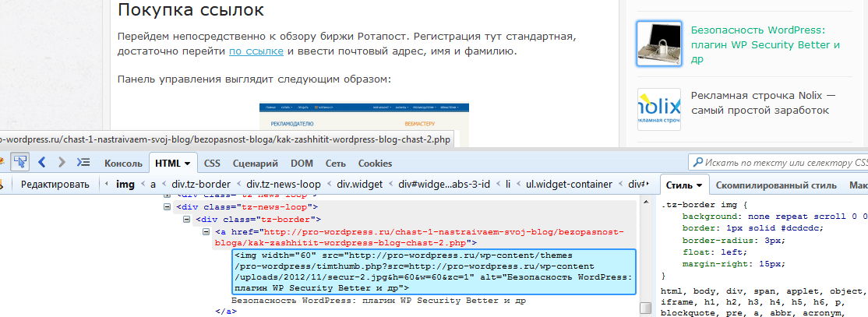Viewport: 868px width, 317px height.
Task: Activate the Firebug element inspector icon
Action: 19,163
